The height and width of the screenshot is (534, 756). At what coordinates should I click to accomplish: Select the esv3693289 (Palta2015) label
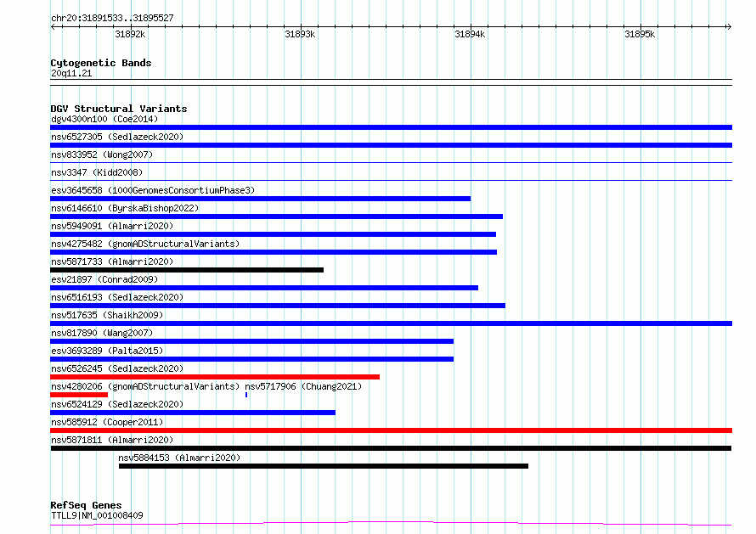[107, 351]
